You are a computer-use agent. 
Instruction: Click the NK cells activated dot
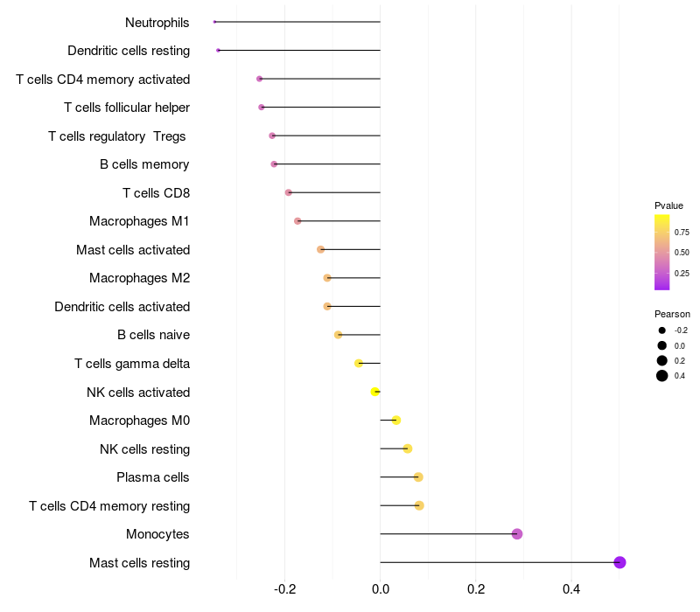click(x=374, y=392)
